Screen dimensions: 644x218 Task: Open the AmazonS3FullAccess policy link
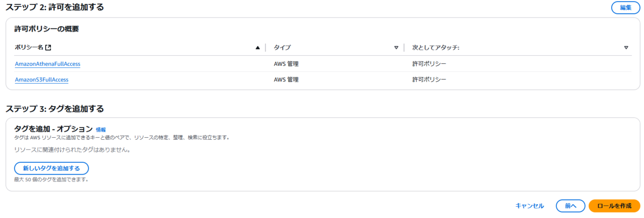(x=41, y=80)
